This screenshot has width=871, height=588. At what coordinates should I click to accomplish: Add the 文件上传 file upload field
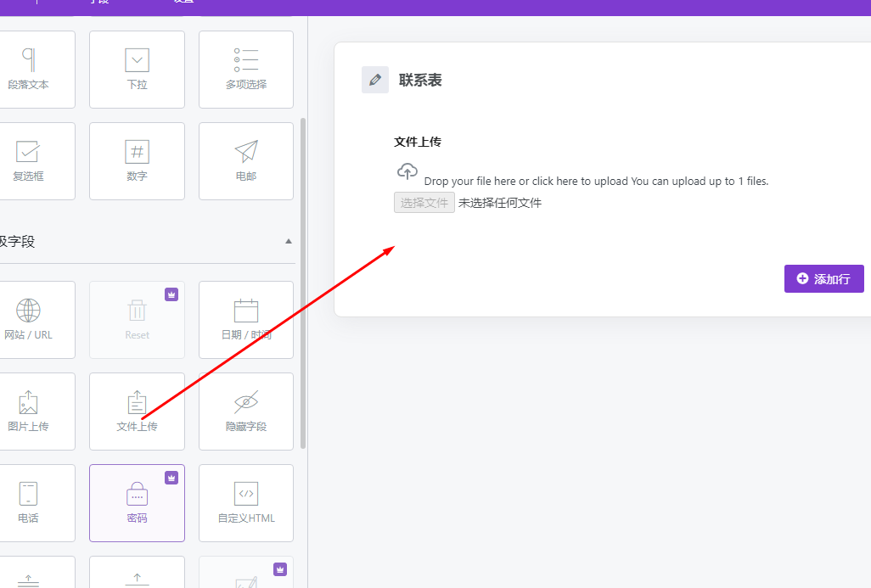click(137, 412)
